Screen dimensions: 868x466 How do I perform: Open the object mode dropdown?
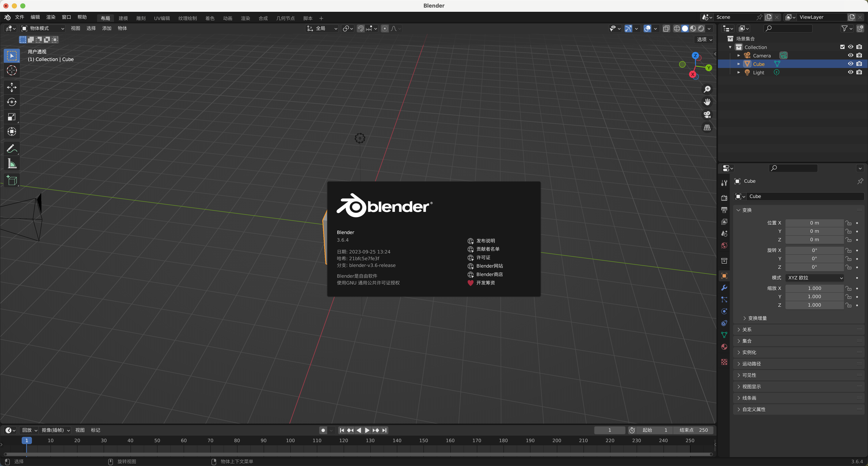[x=42, y=29]
